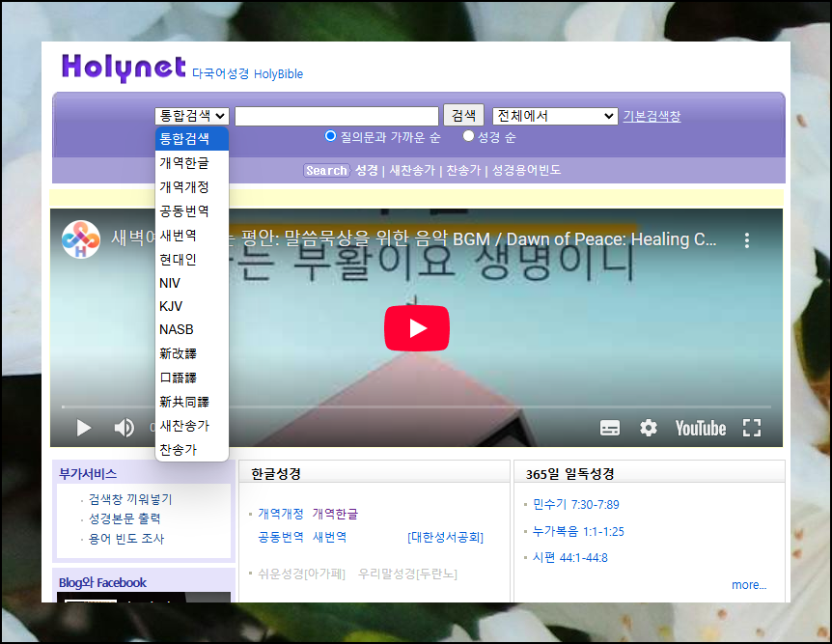832x644 pixels.
Task: Click the video progress bar
Action: coord(416,407)
